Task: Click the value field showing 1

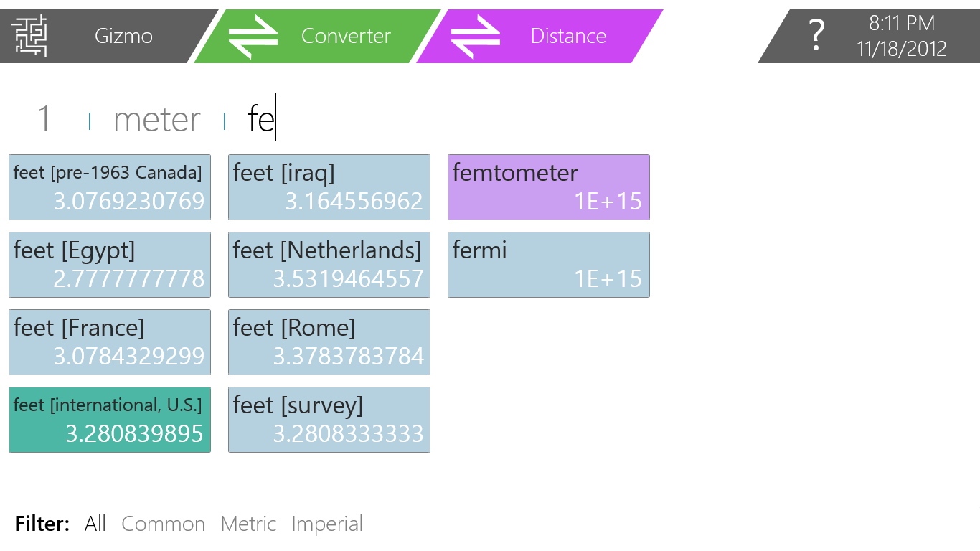Action: (44, 119)
